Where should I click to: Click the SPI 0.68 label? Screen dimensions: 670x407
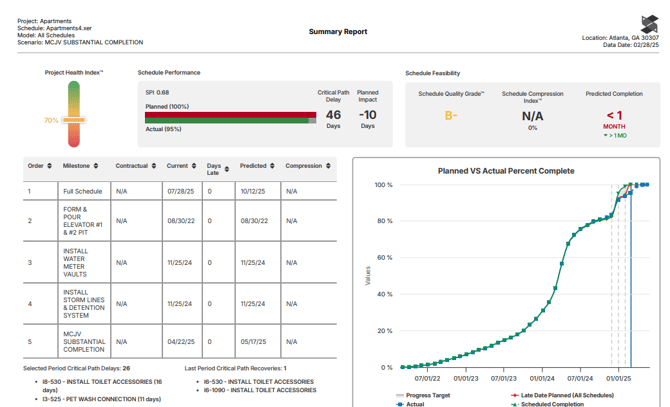click(x=157, y=92)
